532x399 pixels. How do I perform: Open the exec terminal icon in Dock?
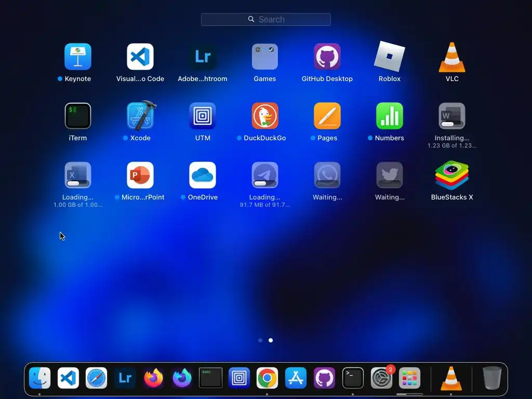tap(210, 378)
